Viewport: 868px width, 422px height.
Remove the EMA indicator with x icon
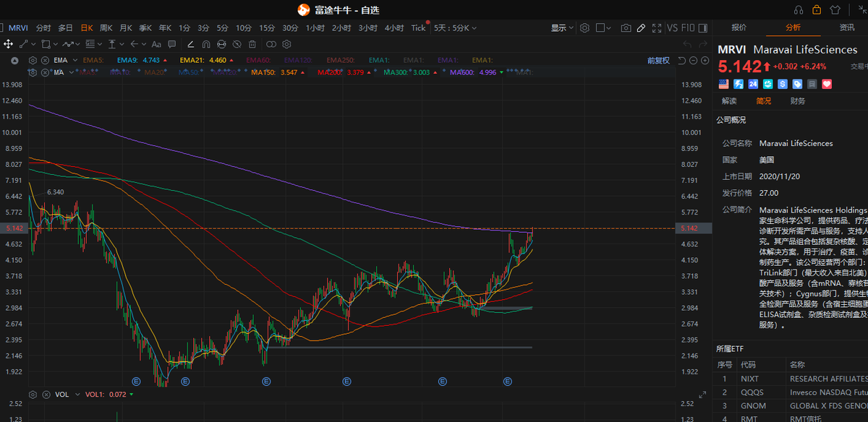click(45, 60)
